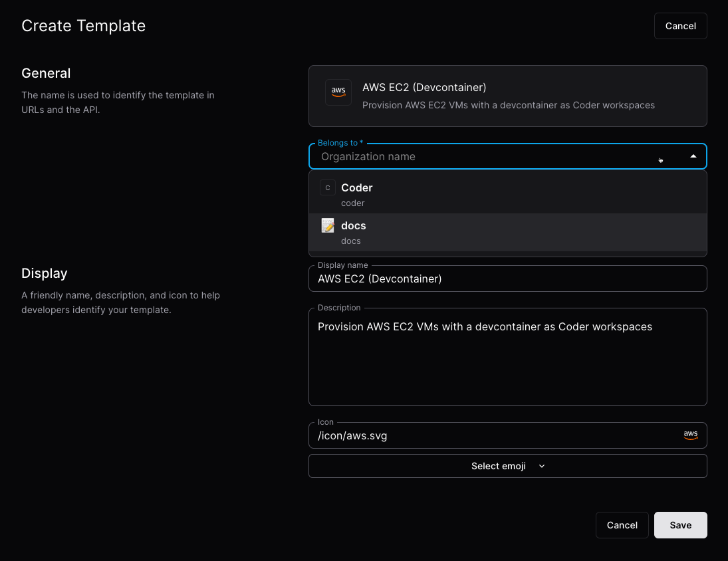This screenshot has width=728, height=561.
Task: Click the docs organization memo icon
Action: tap(327, 225)
